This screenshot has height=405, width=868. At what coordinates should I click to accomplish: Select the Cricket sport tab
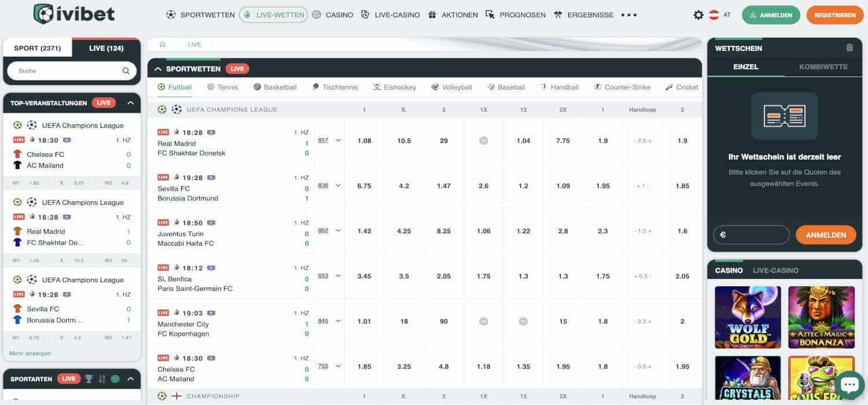[x=682, y=87]
